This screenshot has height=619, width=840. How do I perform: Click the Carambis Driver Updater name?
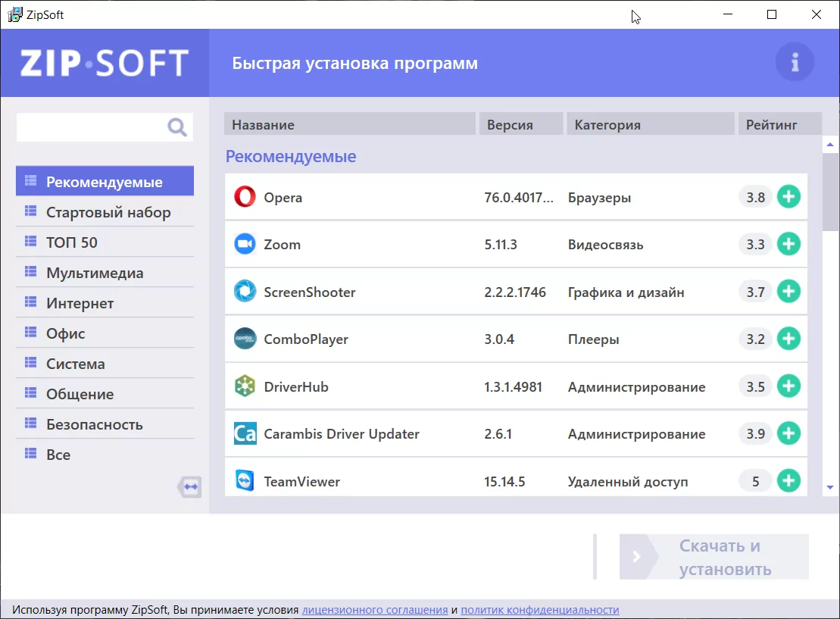342,433
